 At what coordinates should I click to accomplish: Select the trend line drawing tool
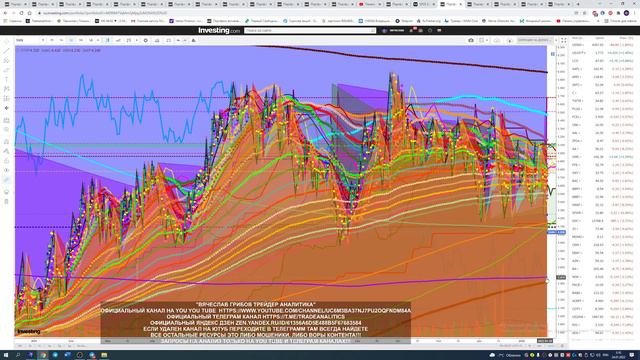[x=6, y=51]
